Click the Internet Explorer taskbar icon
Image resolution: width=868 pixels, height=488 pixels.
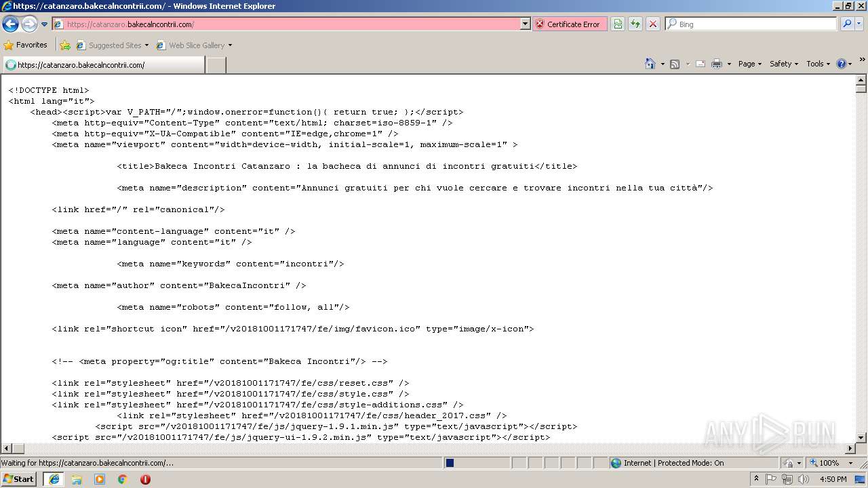click(54, 479)
